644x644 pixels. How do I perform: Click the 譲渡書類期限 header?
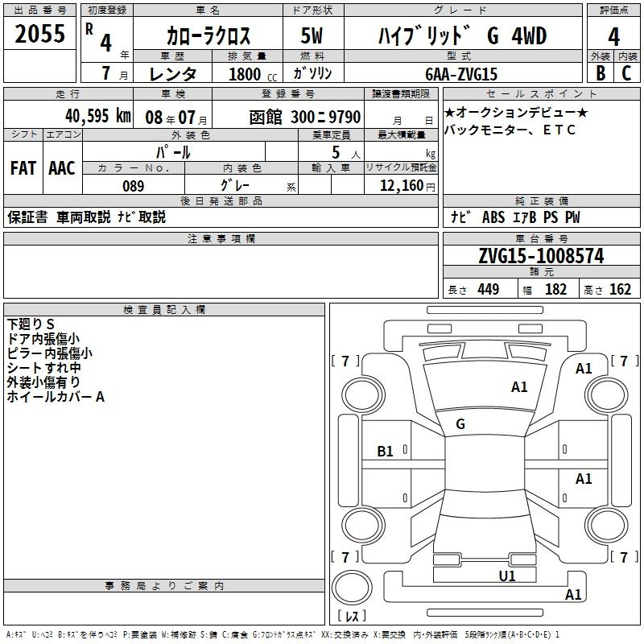[401, 94]
